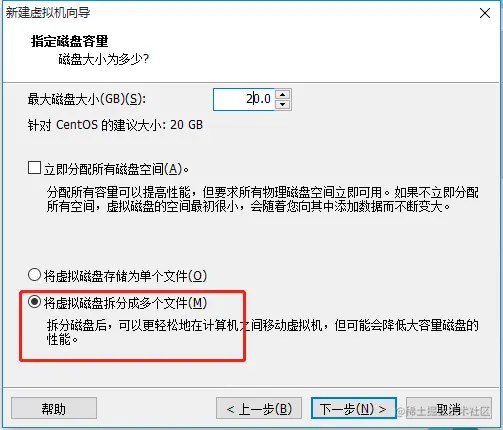The image size is (503, 430).
Task: Proceed with the 下一步(N) button
Action: click(354, 408)
